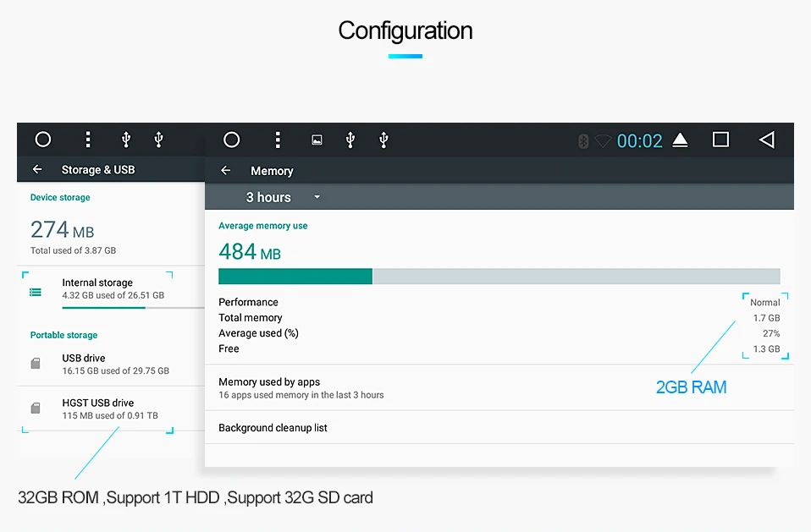This screenshot has width=811, height=532.
Task: Tap home circle icon in Memory window
Action: coord(232,140)
